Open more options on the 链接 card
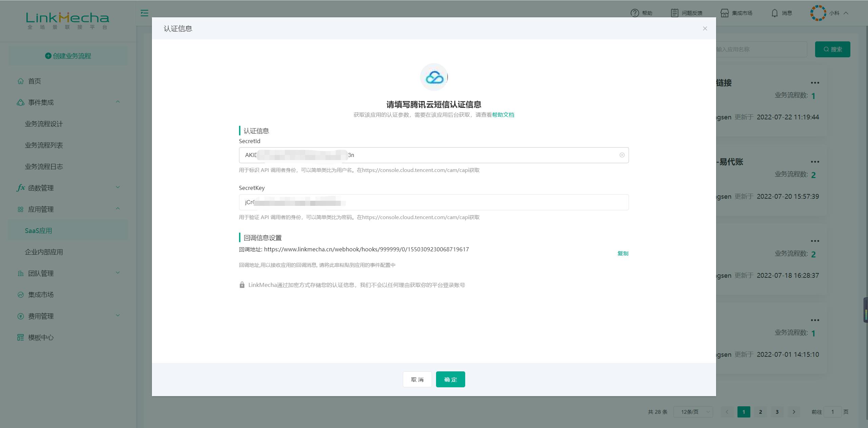Screen dimensions: 868x428 point(815,83)
